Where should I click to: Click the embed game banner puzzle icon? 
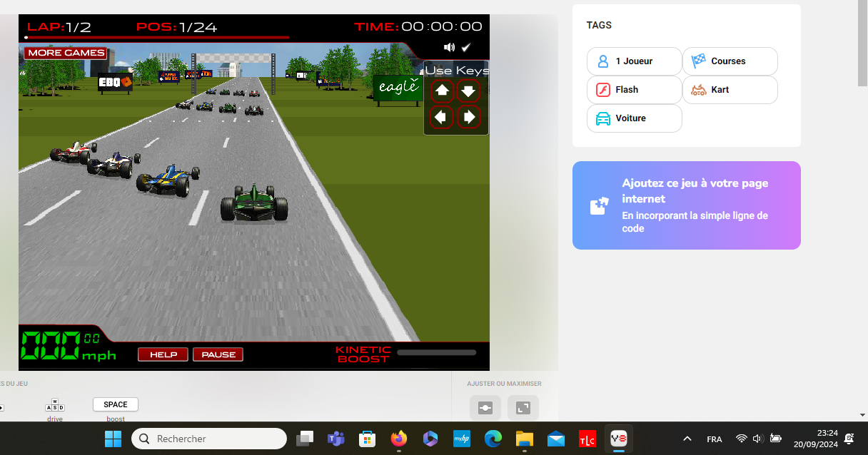point(599,206)
